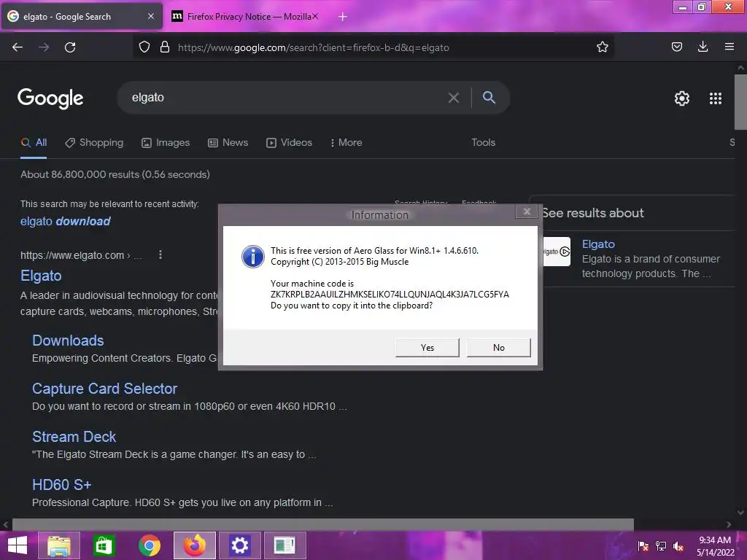Open the Settings gear taskbar app
Screen dimensions: 747x560
[239, 545]
